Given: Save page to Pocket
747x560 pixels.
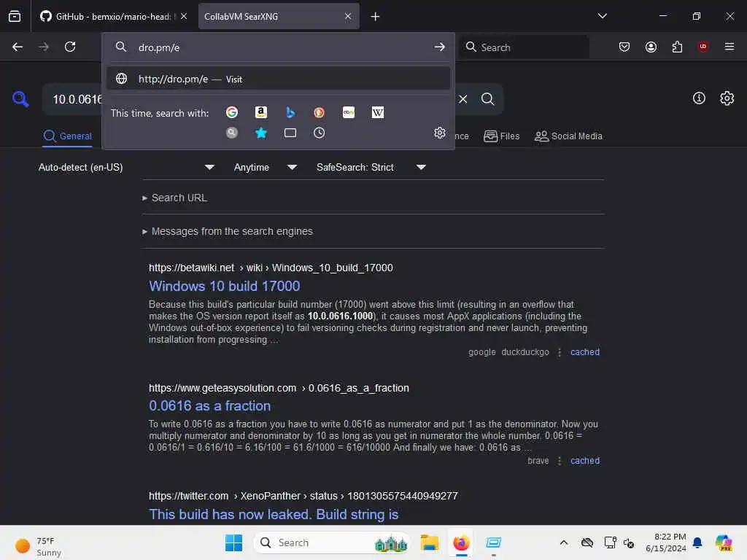Looking at the screenshot, I should pos(624,47).
